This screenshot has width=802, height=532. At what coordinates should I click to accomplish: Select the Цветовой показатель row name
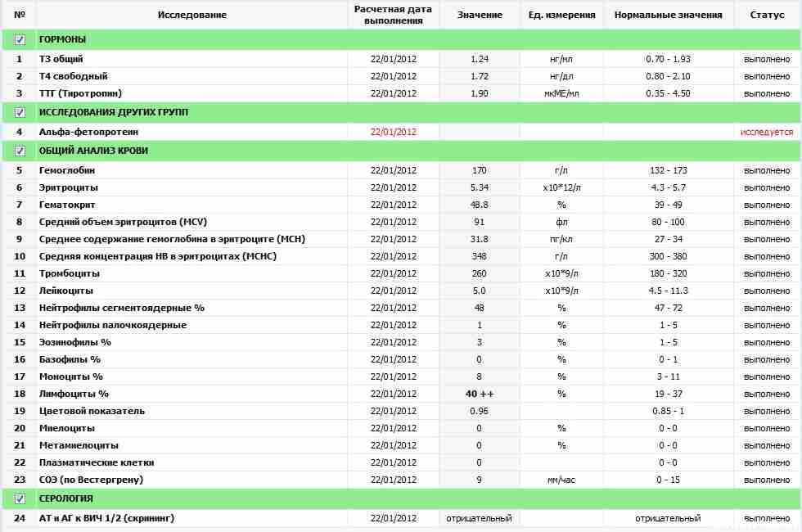pyautogui.click(x=92, y=411)
